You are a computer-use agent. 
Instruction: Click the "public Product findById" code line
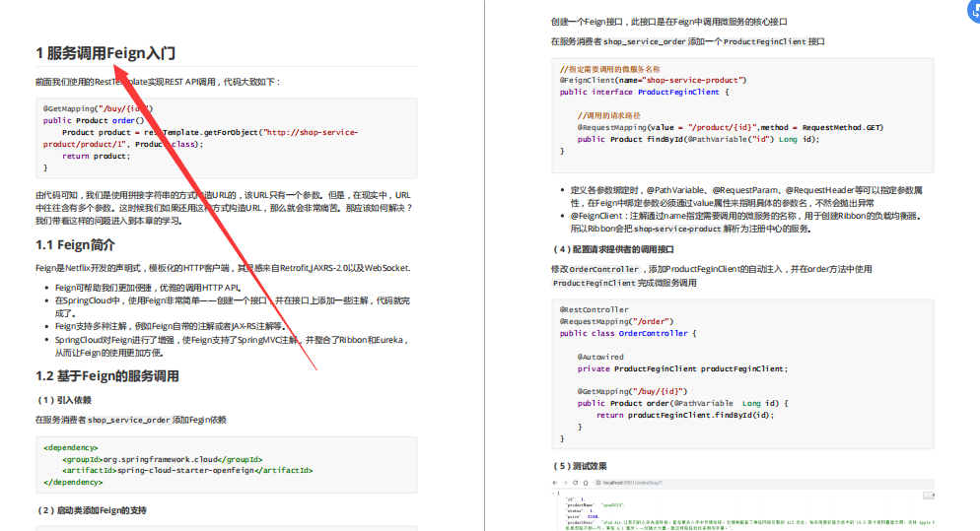tap(699, 139)
